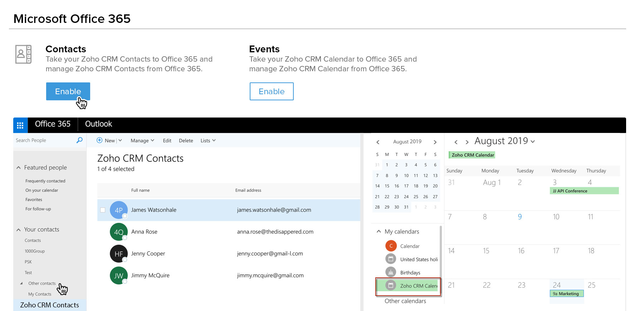Open the August 2019 month picker
Viewport: 644px width, 311px height.
tap(504, 141)
